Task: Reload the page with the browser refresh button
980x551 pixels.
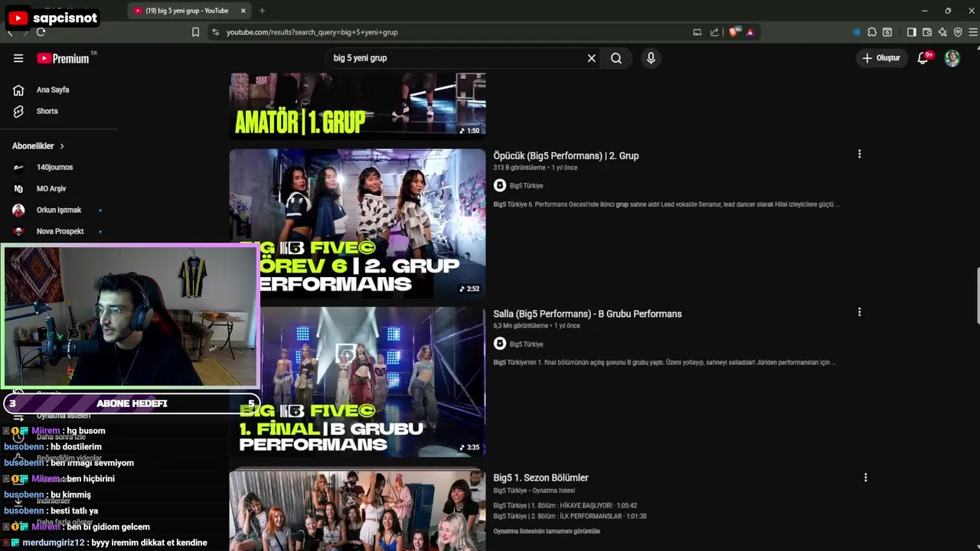Action: 41,32
